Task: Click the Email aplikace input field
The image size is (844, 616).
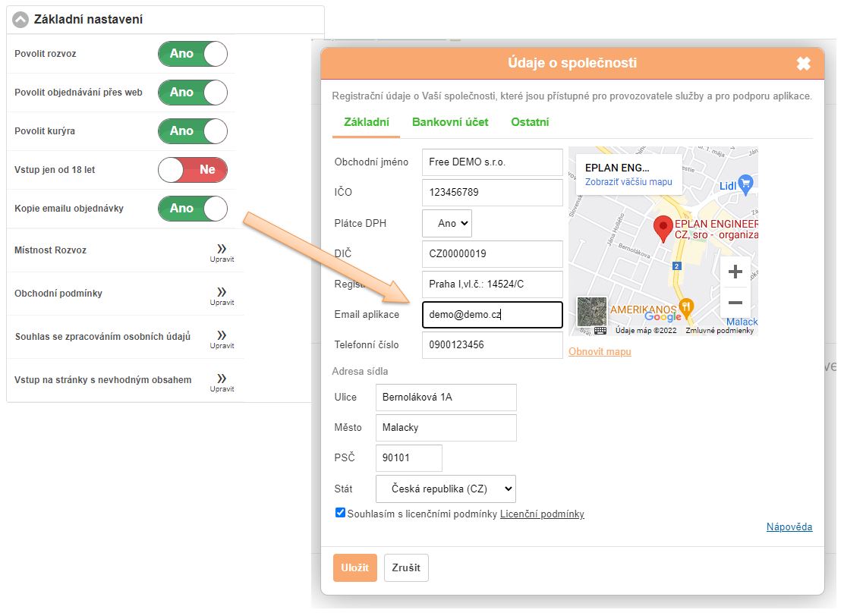Action: [492, 315]
